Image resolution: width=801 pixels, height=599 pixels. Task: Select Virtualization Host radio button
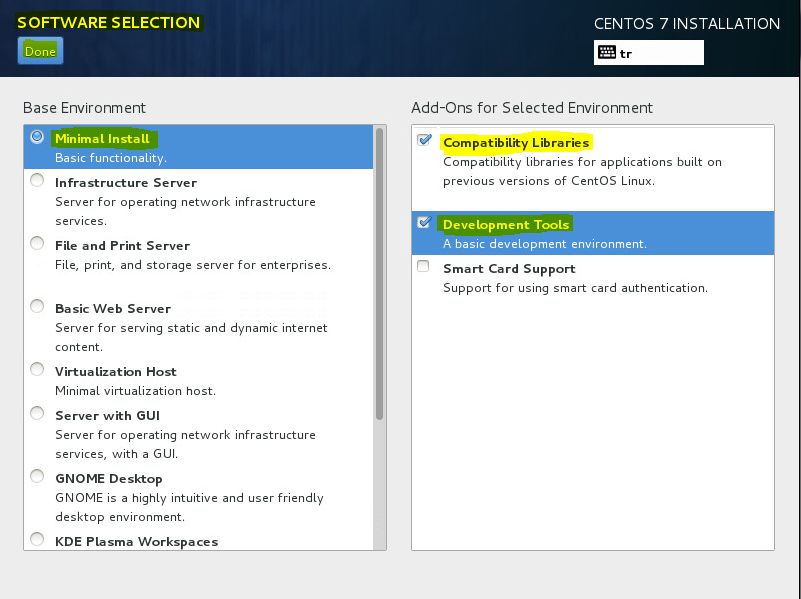click(37, 369)
